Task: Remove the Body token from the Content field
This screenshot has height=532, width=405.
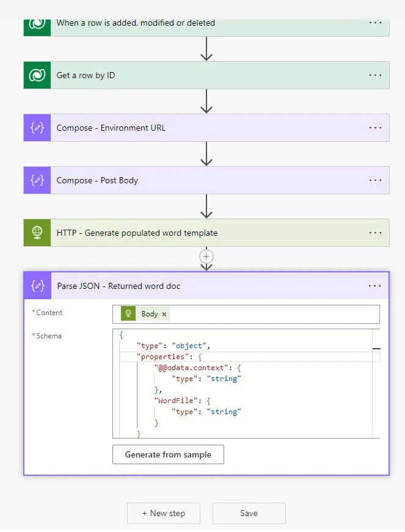Action: coord(162,313)
